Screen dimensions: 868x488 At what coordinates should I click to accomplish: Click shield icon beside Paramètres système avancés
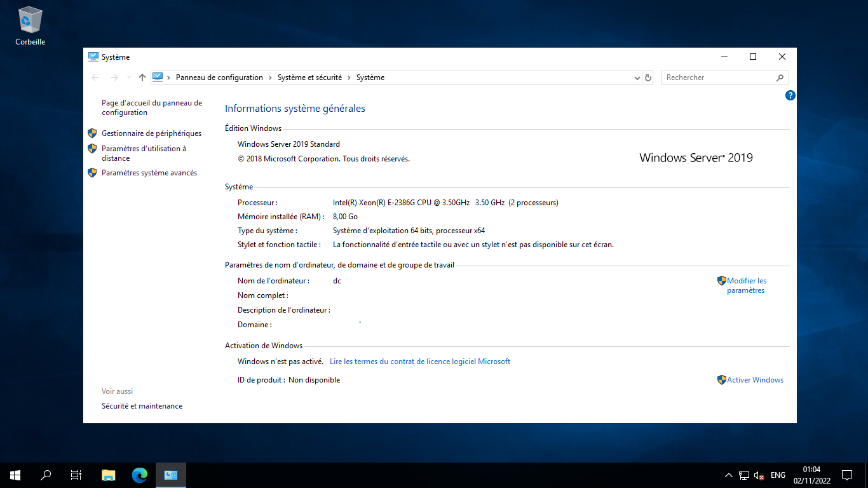coord(92,173)
